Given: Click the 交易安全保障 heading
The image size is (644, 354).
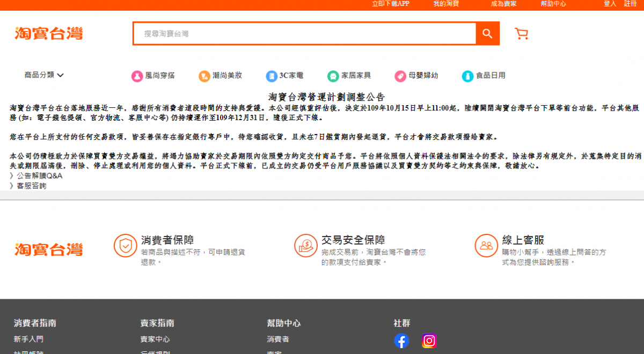Looking at the screenshot, I should 353,240.
